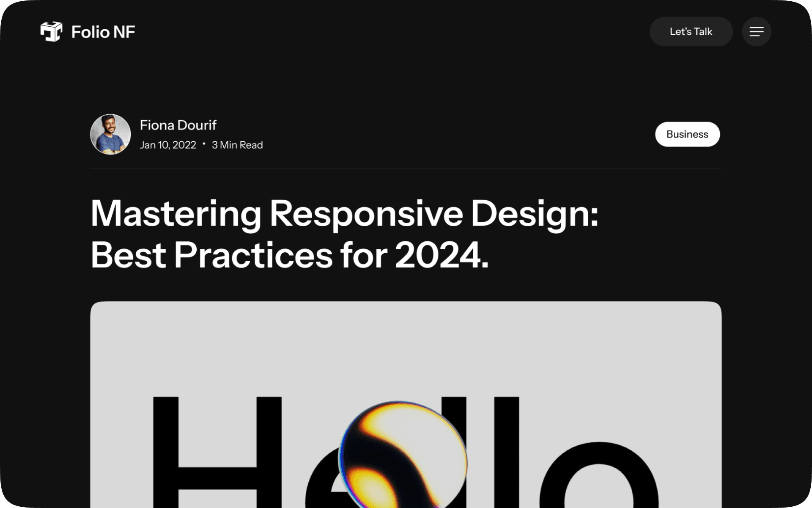This screenshot has width=812, height=508.
Task: Click the Mastering Responsive Design headline line
Action: coord(344,213)
